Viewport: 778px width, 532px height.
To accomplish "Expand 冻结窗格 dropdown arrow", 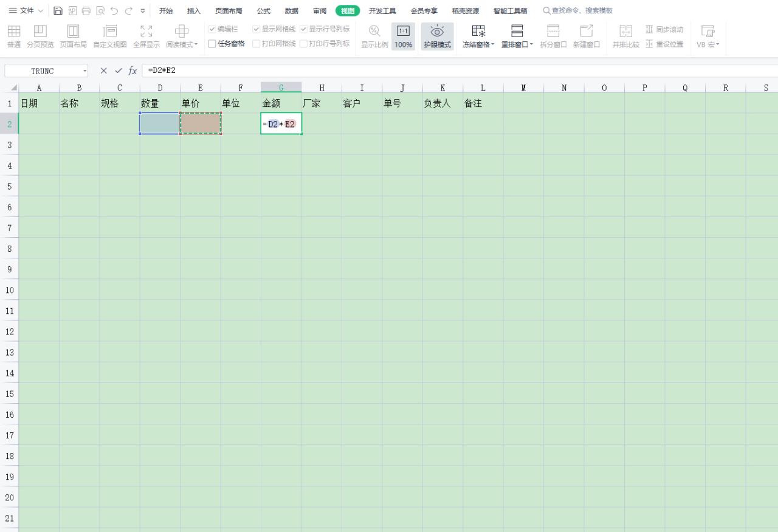I will pyautogui.click(x=493, y=45).
